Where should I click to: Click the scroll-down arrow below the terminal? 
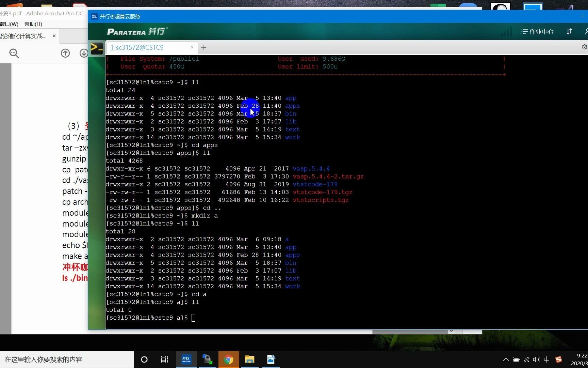coord(451,331)
